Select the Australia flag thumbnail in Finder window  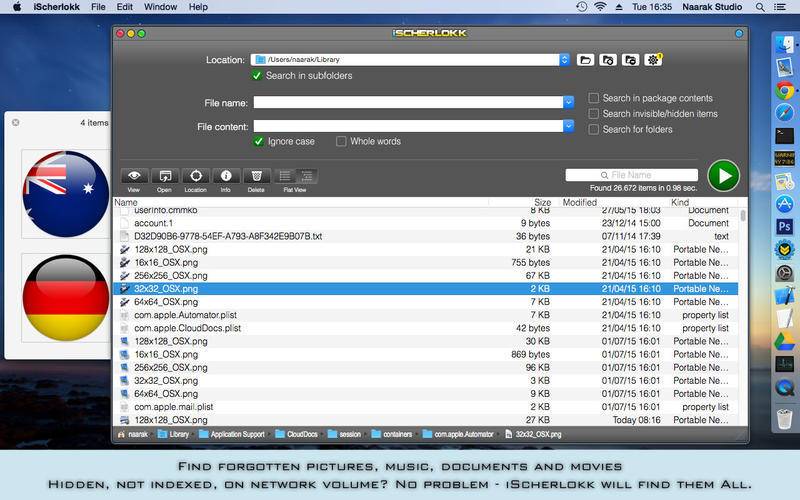(x=66, y=194)
